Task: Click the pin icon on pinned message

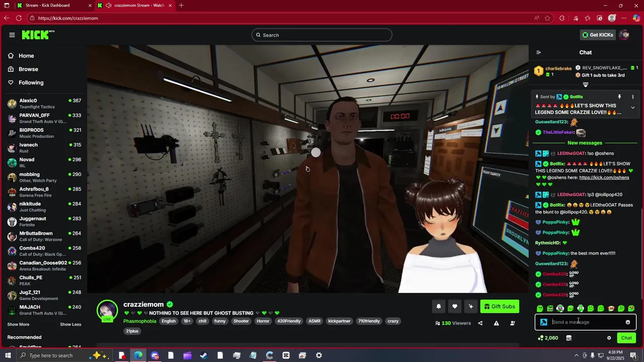Action: (619, 97)
